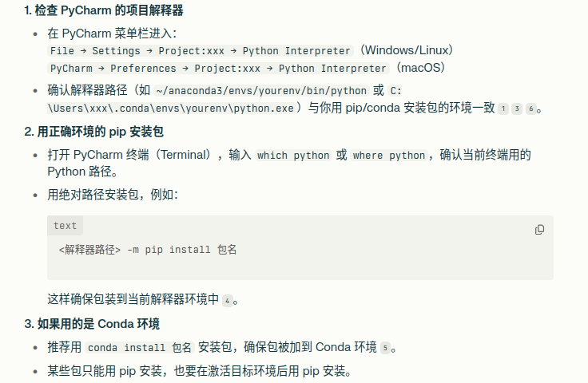The height and width of the screenshot is (383, 588).
Task: Open citation 3 source badge
Action: (x=517, y=109)
